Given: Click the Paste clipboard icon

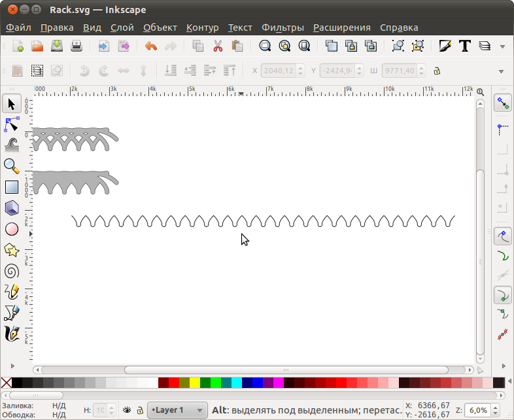Looking at the screenshot, I should click(x=237, y=46).
